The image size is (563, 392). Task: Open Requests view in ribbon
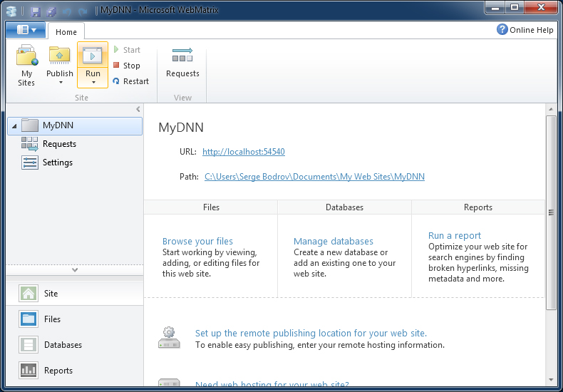[x=182, y=63]
